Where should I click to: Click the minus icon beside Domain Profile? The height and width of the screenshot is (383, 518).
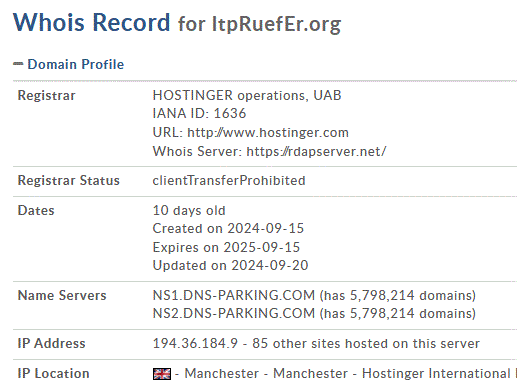[x=18, y=64]
